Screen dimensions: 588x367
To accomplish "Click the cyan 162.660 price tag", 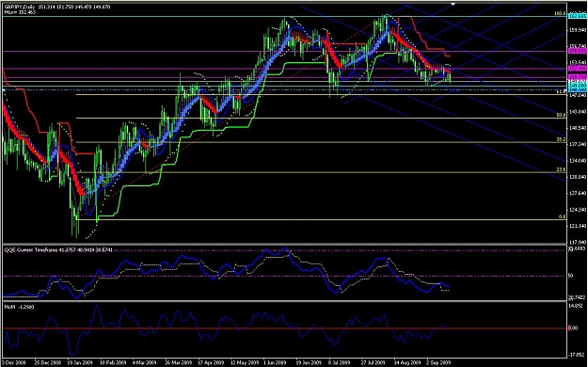I will point(578,16).
